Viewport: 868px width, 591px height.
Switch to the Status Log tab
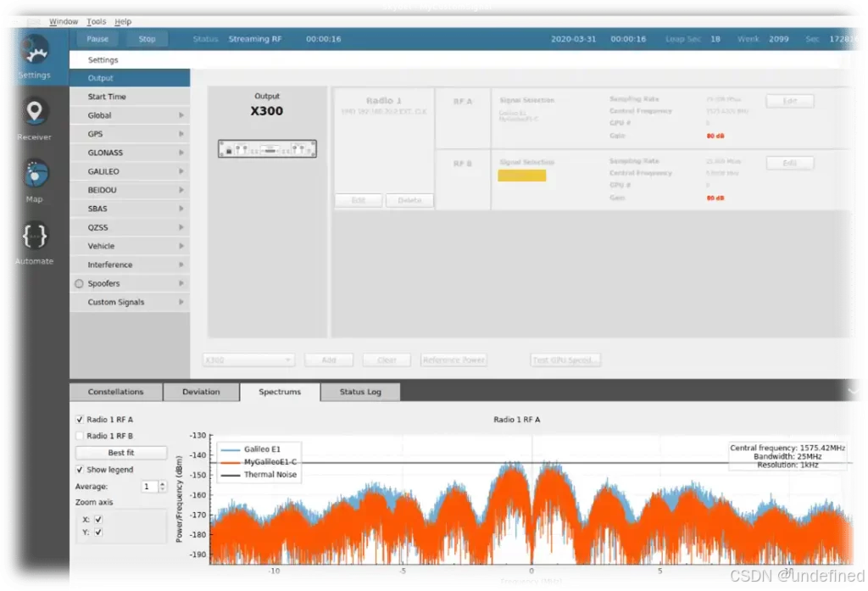(360, 392)
